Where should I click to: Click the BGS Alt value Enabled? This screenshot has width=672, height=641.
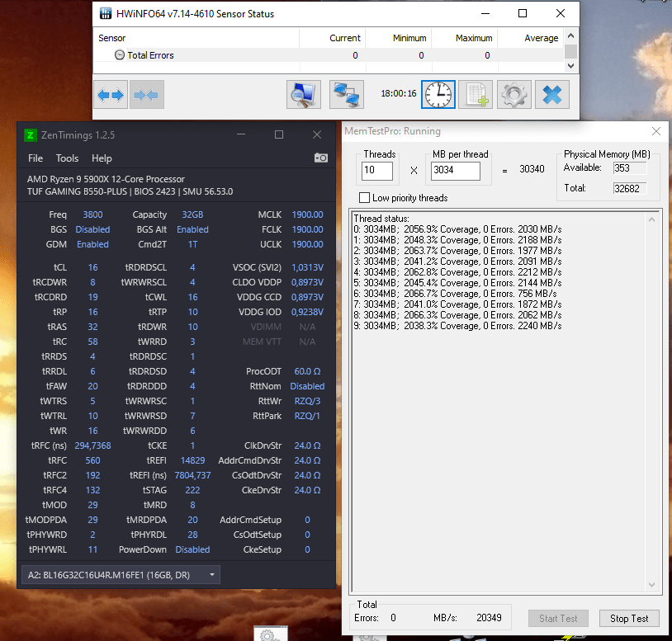(x=192, y=229)
